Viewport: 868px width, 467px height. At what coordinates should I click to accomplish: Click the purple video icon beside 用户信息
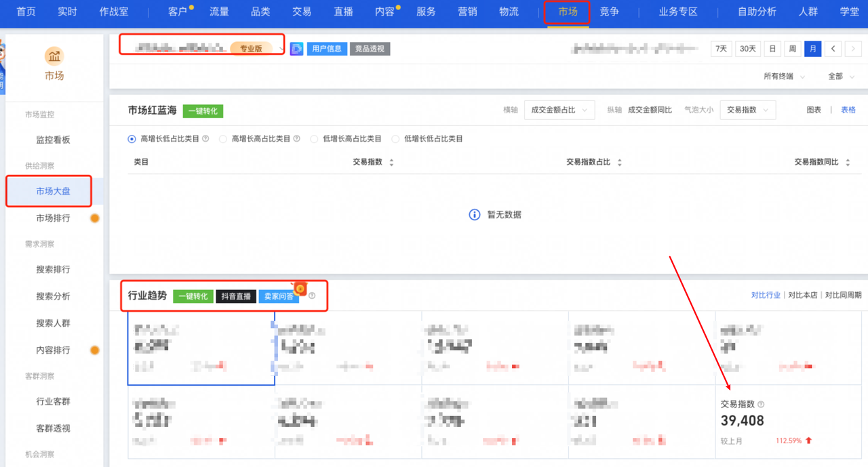[x=296, y=49]
